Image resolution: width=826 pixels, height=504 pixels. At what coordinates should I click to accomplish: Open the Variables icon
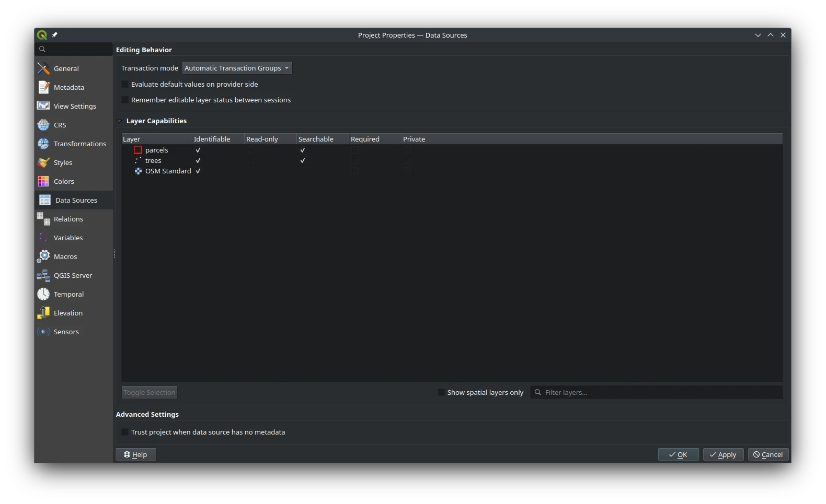43,238
